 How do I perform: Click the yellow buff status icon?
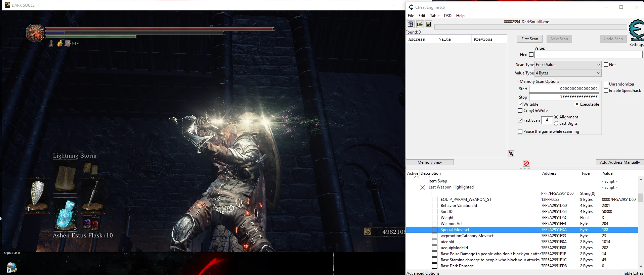click(x=60, y=43)
